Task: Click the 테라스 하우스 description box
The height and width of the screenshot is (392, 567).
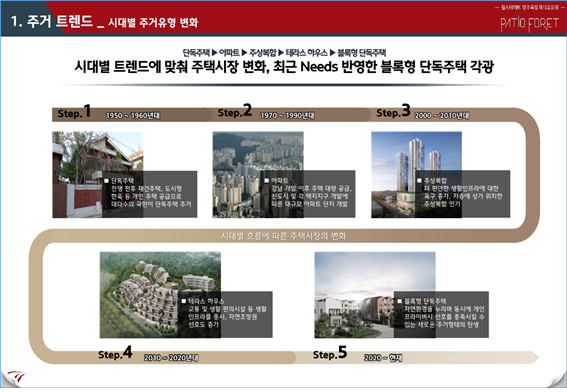Action: pyautogui.click(x=225, y=315)
